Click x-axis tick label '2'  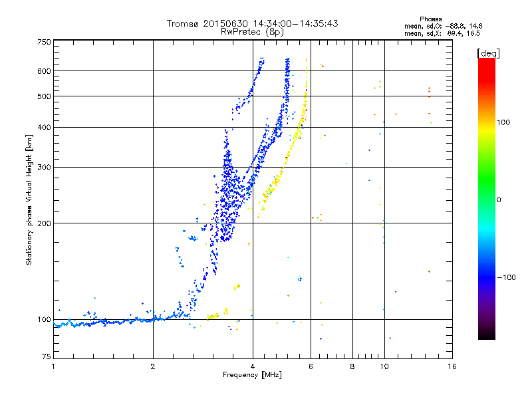pos(153,366)
